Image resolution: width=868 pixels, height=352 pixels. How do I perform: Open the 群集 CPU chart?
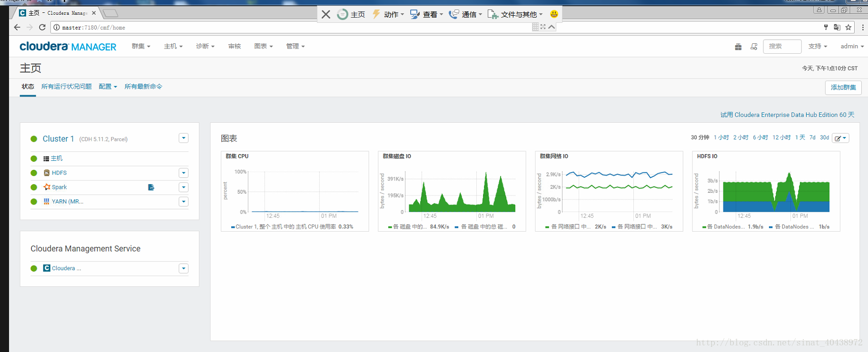click(x=295, y=191)
